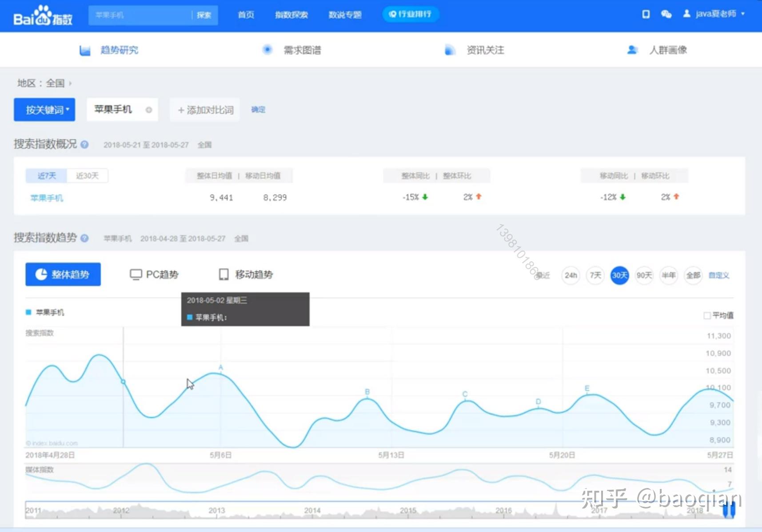Switch to the 人群画像 tab

[x=657, y=50]
